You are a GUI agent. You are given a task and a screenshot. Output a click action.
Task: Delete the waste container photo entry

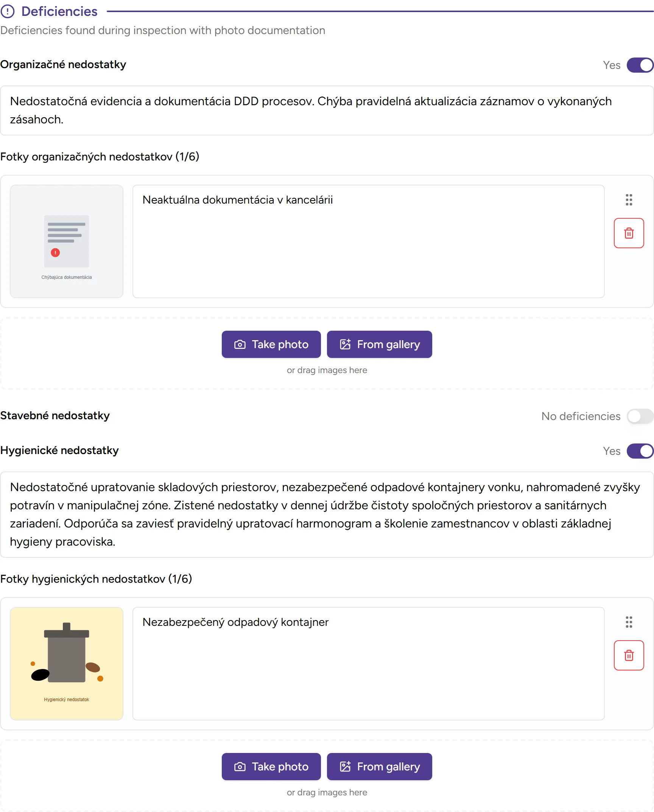tap(629, 655)
